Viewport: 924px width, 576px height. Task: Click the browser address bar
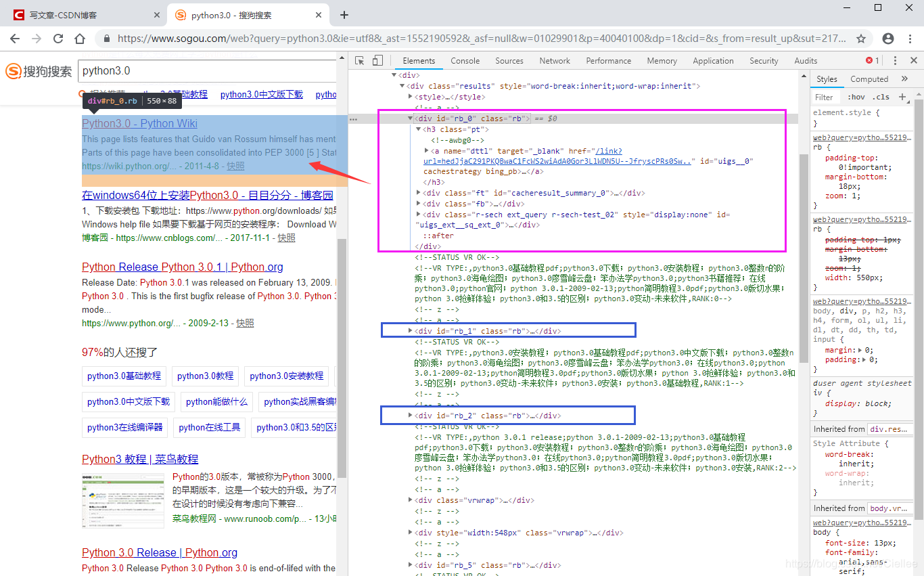[x=480, y=39]
